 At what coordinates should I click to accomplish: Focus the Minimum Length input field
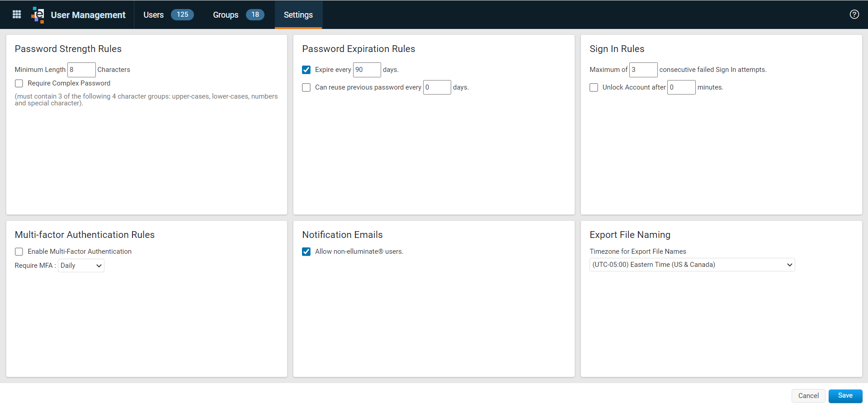tap(81, 70)
